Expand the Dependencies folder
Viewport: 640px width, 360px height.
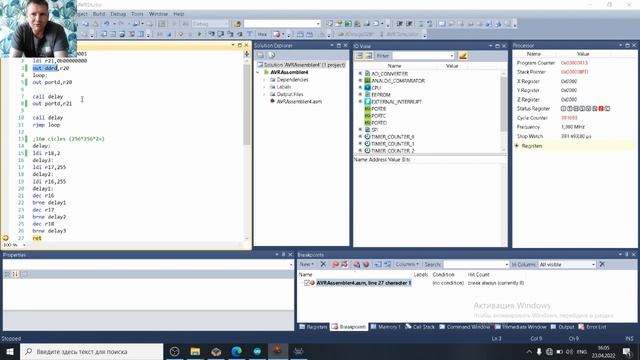click(264, 80)
